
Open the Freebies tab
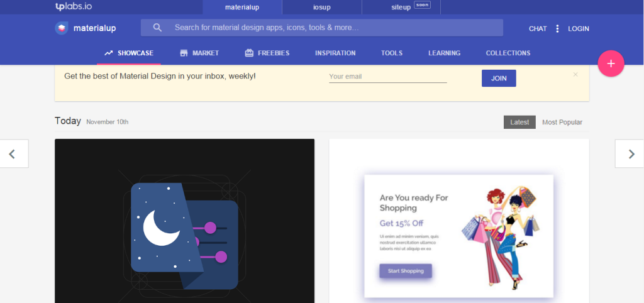tap(267, 53)
